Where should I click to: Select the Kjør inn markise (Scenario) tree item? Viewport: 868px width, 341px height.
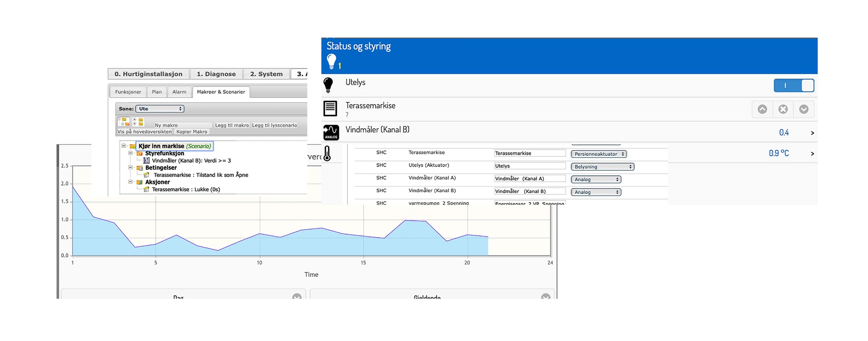tap(175, 146)
